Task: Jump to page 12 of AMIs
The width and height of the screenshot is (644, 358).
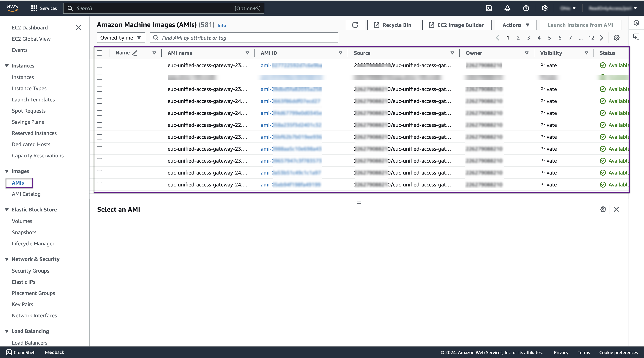Action: (x=591, y=38)
